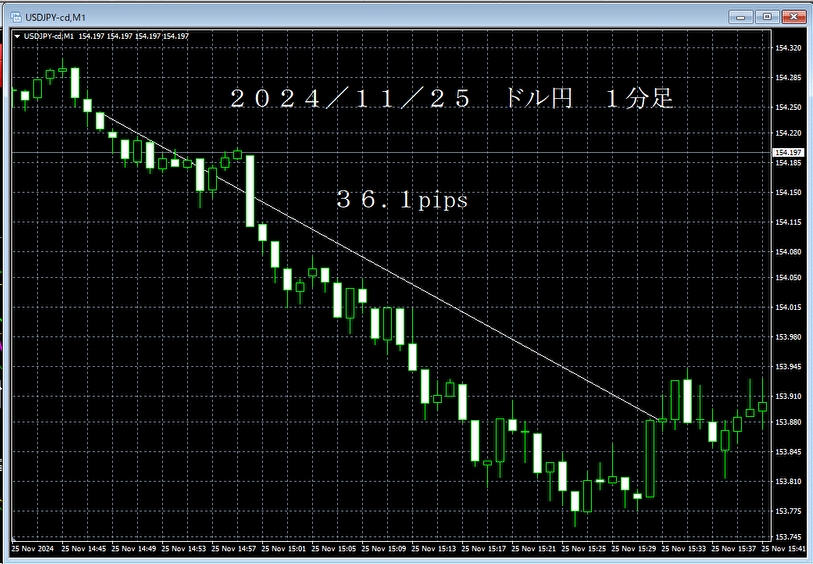Click the 154.080 price scale label
Screen dimensions: 813x564
[x=788, y=252]
